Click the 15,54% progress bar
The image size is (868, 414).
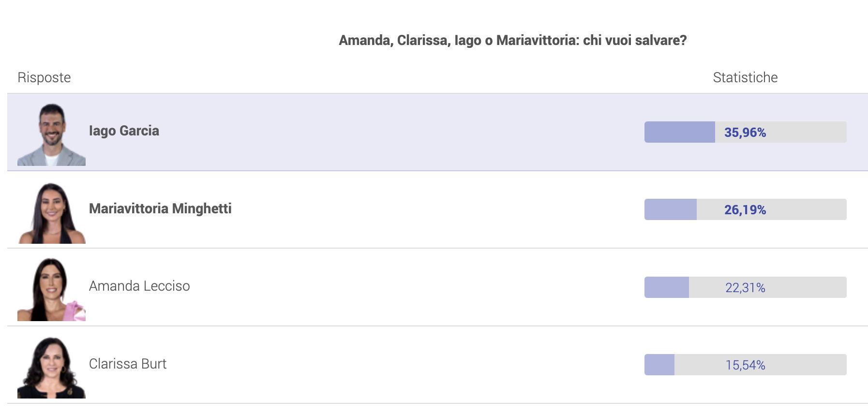pos(745,365)
